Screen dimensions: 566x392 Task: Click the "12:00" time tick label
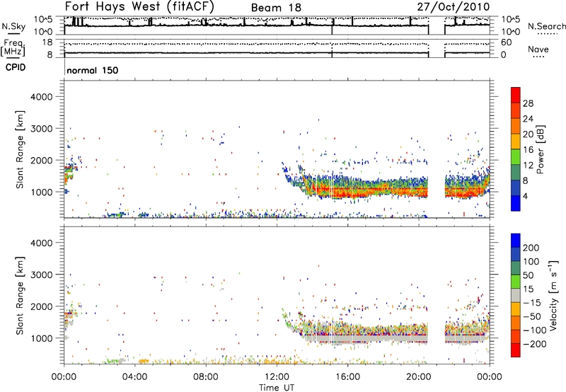click(277, 377)
